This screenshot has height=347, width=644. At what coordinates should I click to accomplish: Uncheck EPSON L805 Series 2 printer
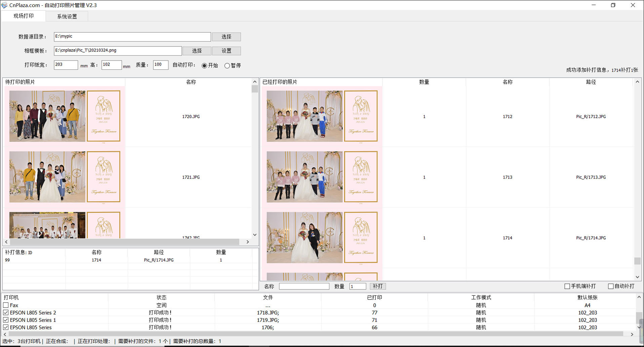click(x=6, y=313)
